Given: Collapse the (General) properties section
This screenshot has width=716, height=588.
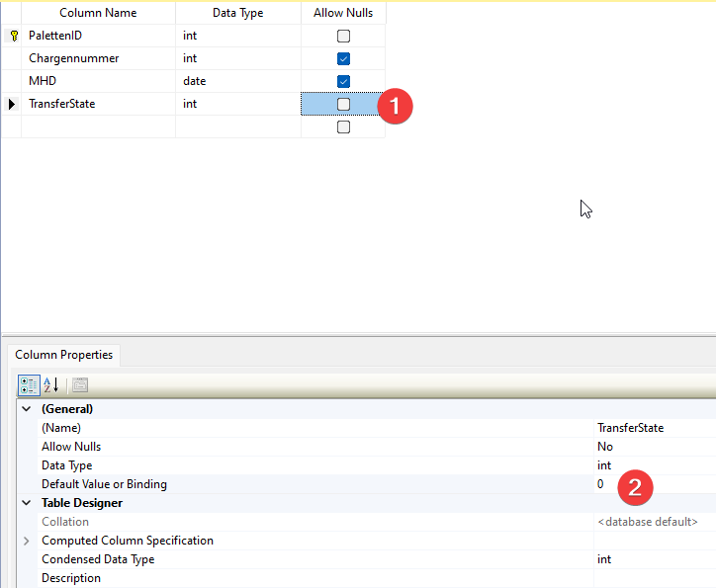Looking at the screenshot, I should click(27, 409).
